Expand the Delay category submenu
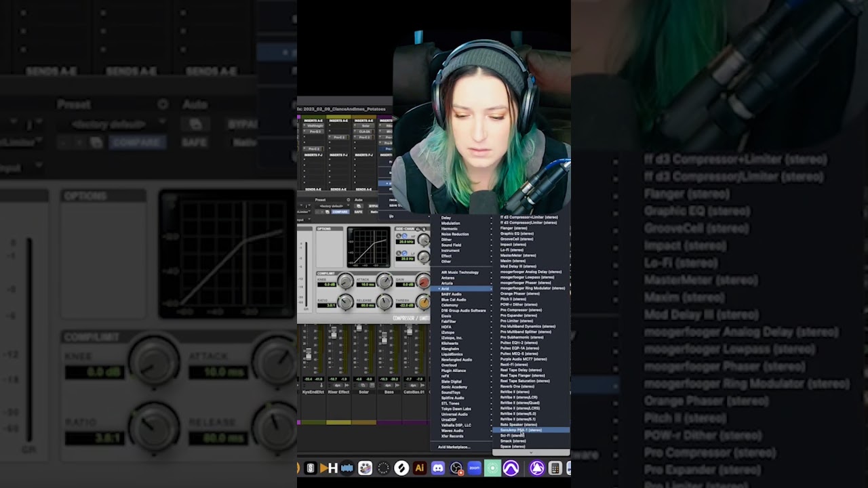868x488 pixels. 461,218
